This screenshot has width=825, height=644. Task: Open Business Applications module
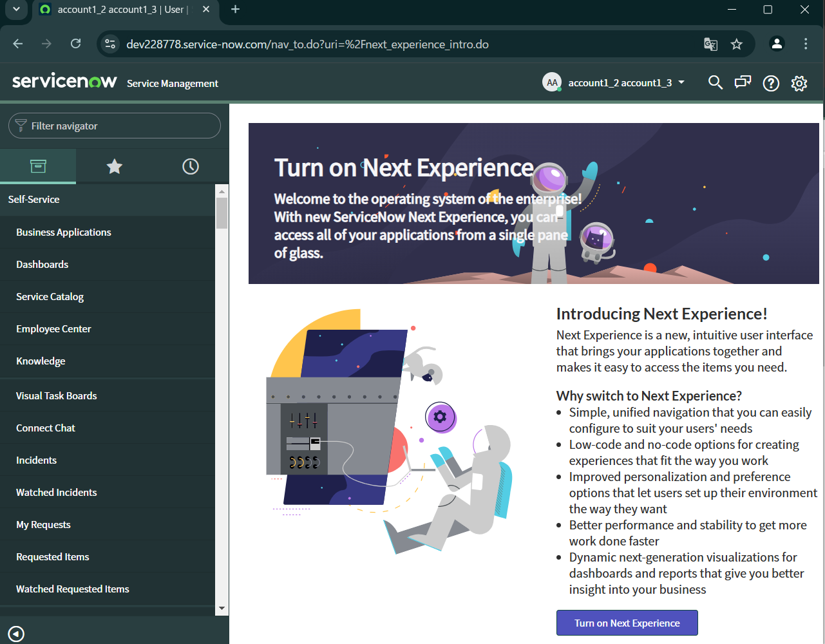click(x=107, y=232)
